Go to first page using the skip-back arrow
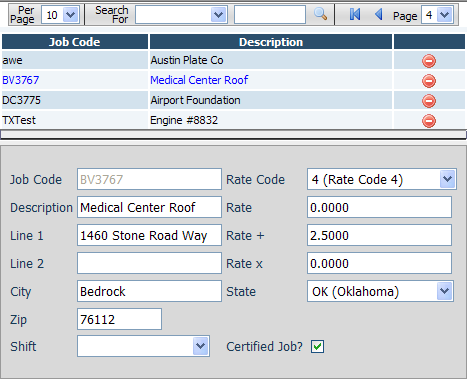This screenshot has width=467, height=379. [x=355, y=14]
